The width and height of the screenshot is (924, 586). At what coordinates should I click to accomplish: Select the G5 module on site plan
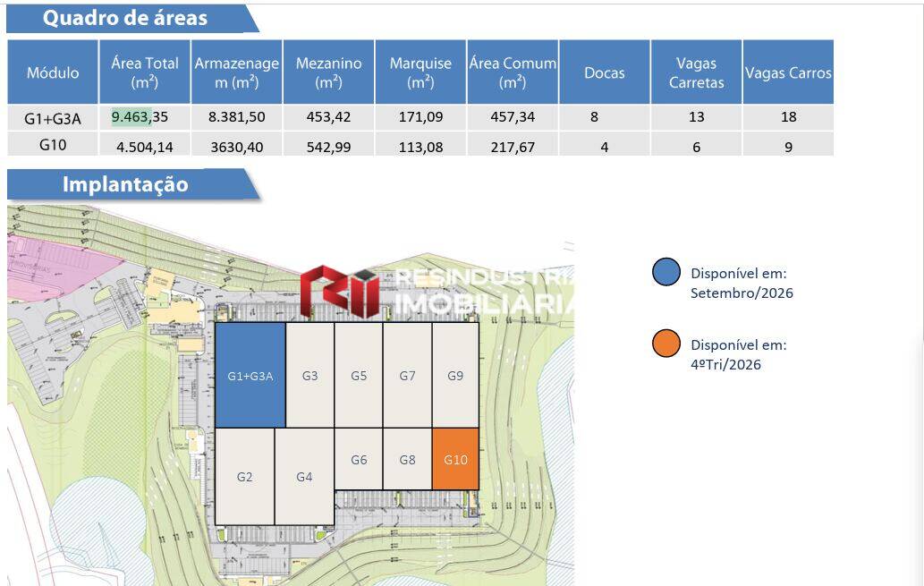click(x=359, y=375)
